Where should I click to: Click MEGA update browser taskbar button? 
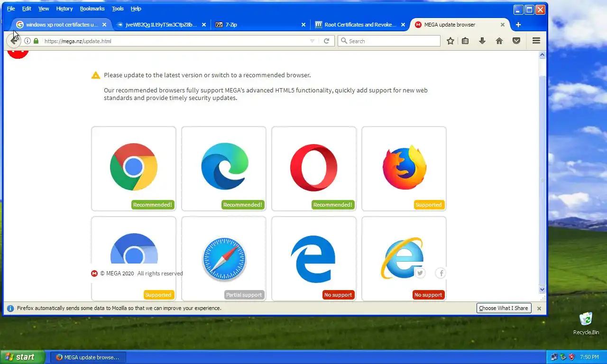tap(88, 357)
